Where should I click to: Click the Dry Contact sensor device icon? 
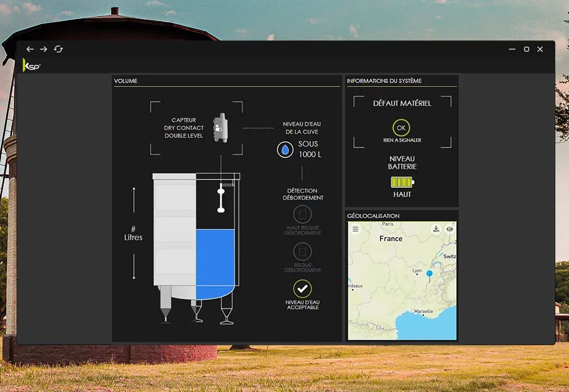(x=219, y=129)
